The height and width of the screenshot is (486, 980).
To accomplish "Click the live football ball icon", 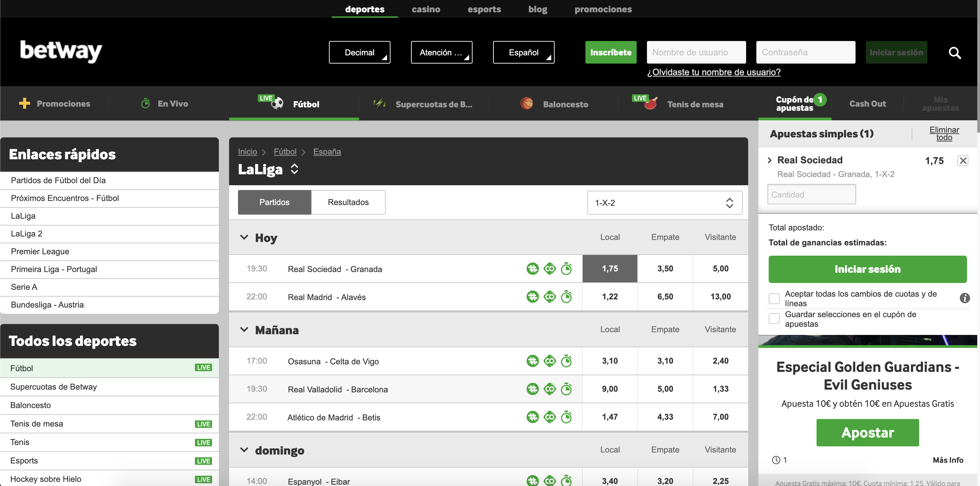I will pos(277,104).
